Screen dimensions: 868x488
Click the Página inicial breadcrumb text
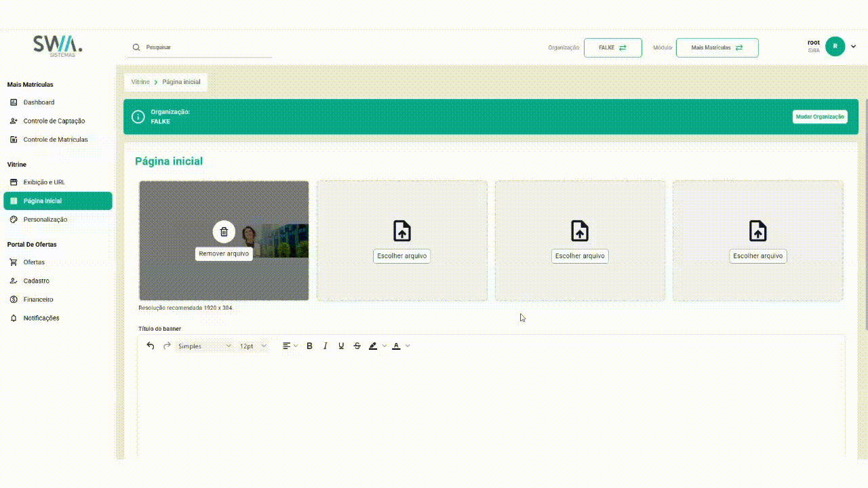[x=181, y=82]
